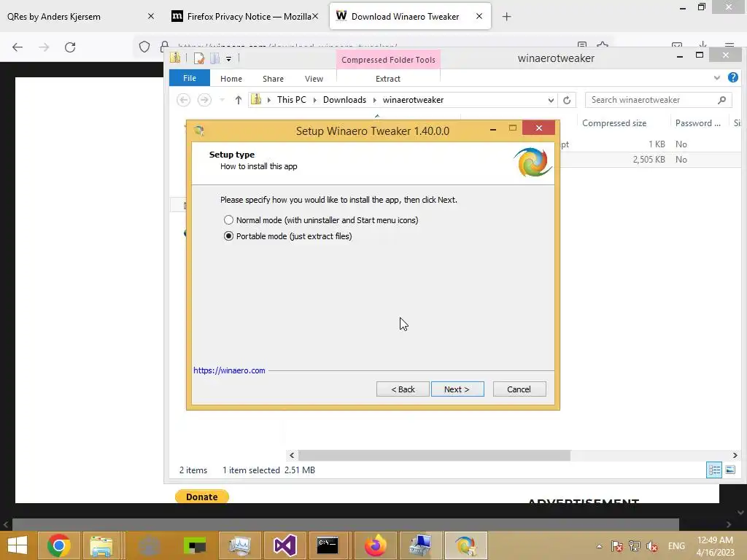This screenshot has height=560, width=747.
Task: Click the Donate button on webpage
Action: (202, 497)
